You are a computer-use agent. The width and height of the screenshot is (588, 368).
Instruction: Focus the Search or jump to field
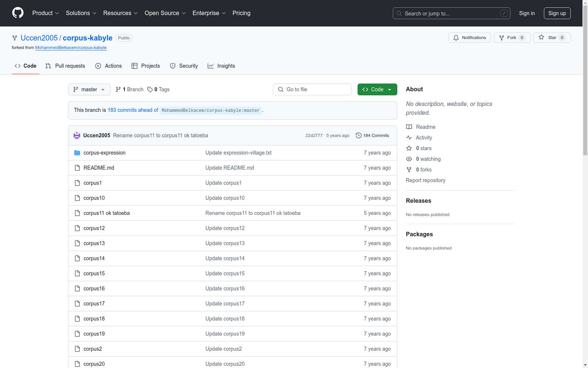[452, 13]
